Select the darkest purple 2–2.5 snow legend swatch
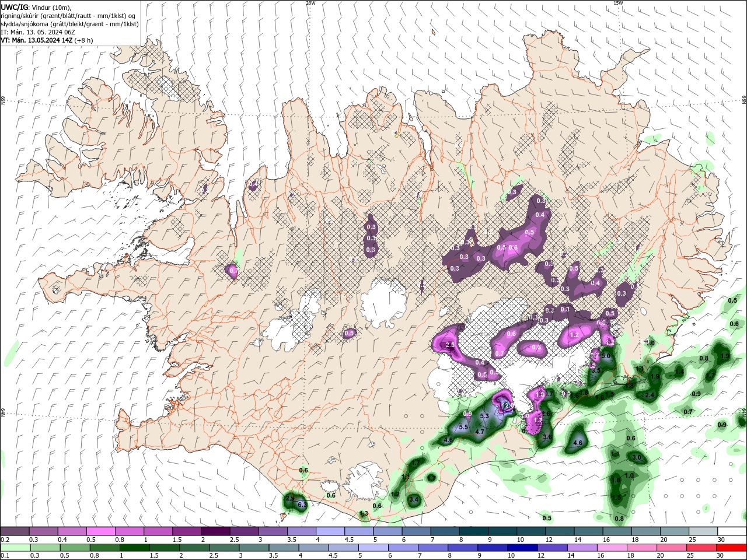 (x=215, y=531)
